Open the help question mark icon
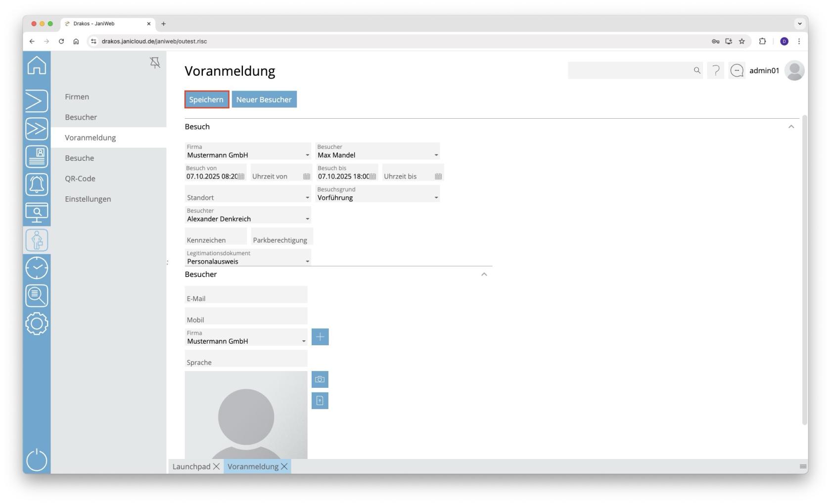 tap(715, 71)
